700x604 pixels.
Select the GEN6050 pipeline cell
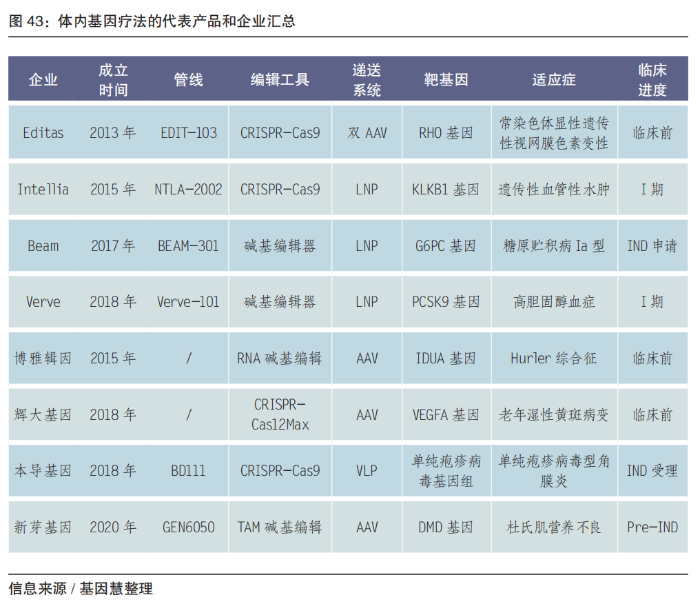click(188, 527)
